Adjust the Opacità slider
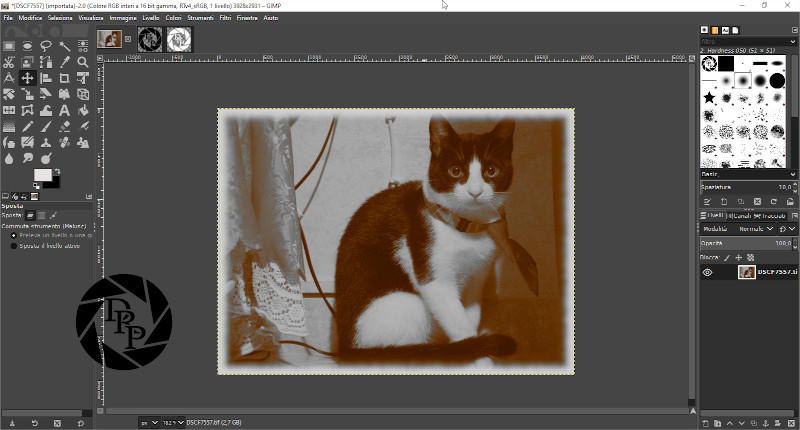Viewport: 800px width, 430px height. tap(748, 243)
